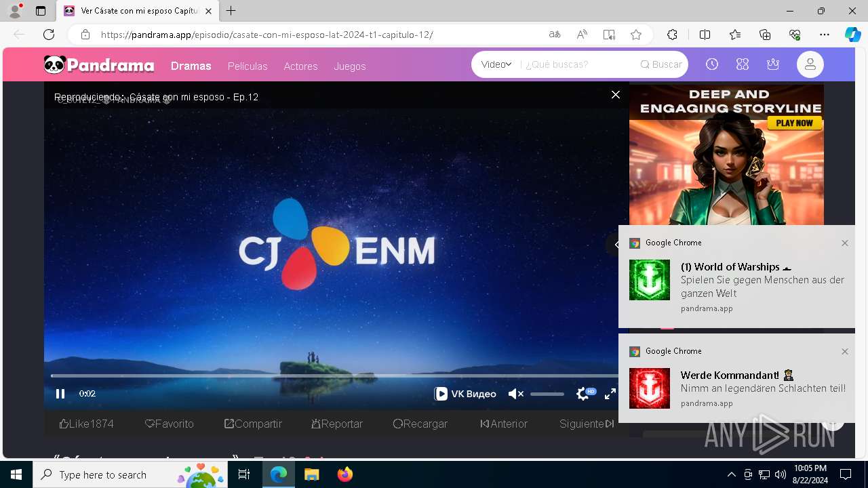Like the episode (Like1874)
The image size is (868, 488).
(x=87, y=424)
